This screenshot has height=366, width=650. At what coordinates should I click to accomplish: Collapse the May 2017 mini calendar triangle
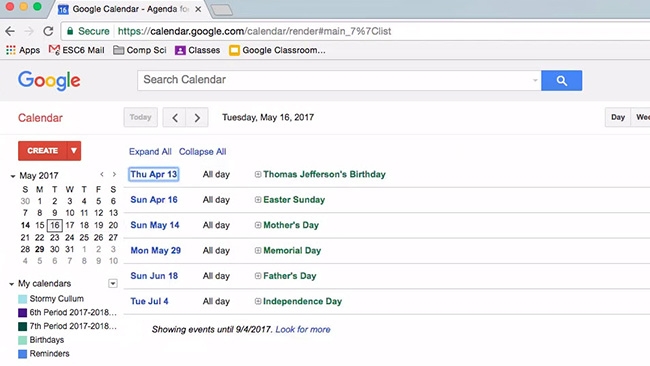click(13, 176)
